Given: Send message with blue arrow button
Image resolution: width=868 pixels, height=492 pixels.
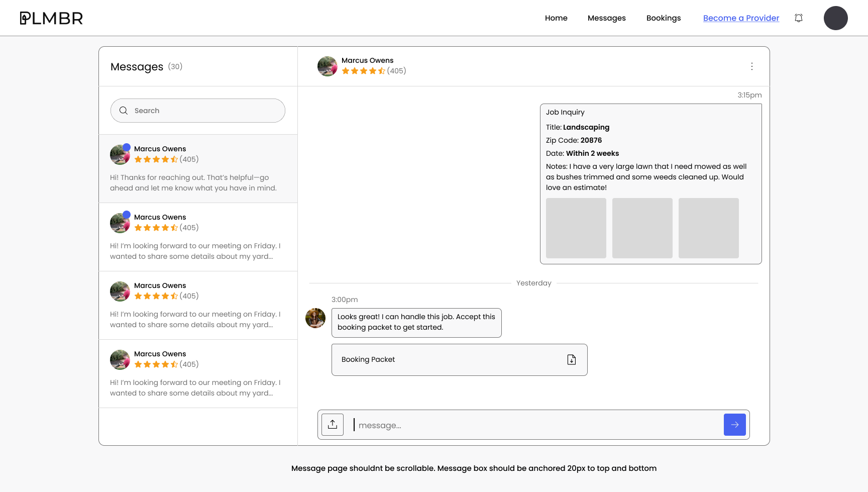Looking at the screenshot, I should [734, 425].
